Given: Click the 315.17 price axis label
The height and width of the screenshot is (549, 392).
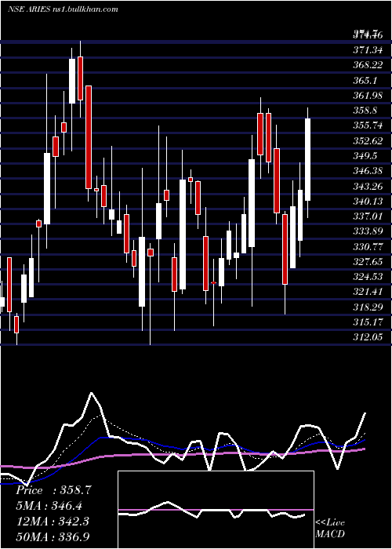Looking at the screenshot, I should [x=368, y=322].
